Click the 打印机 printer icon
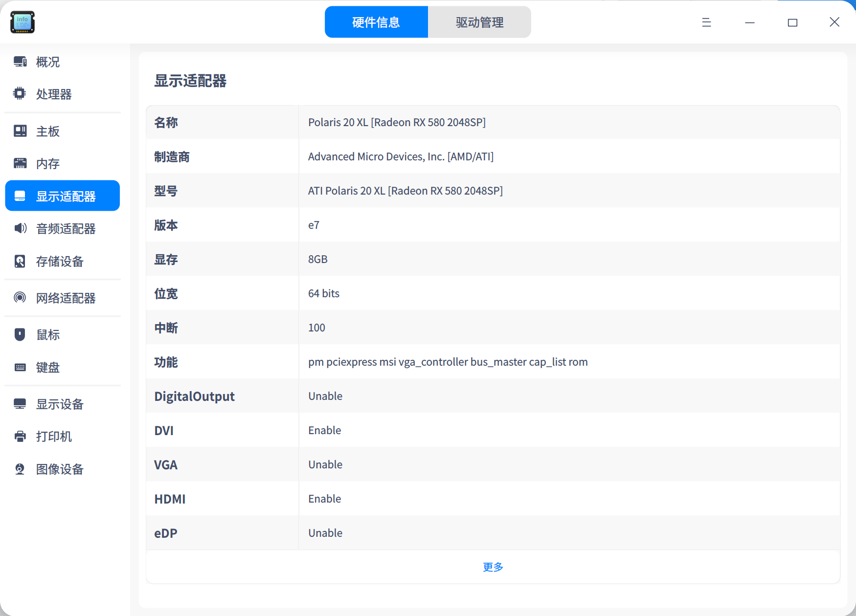Image resolution: width=856 pixels, height=616 pixels. click(20, 436)
